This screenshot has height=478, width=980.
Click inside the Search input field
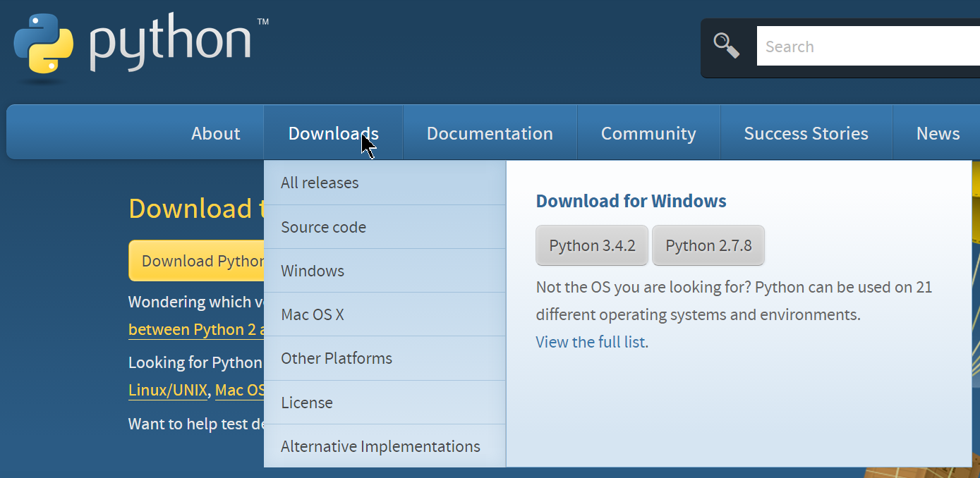pyautogui.click(x=847, y=46)
